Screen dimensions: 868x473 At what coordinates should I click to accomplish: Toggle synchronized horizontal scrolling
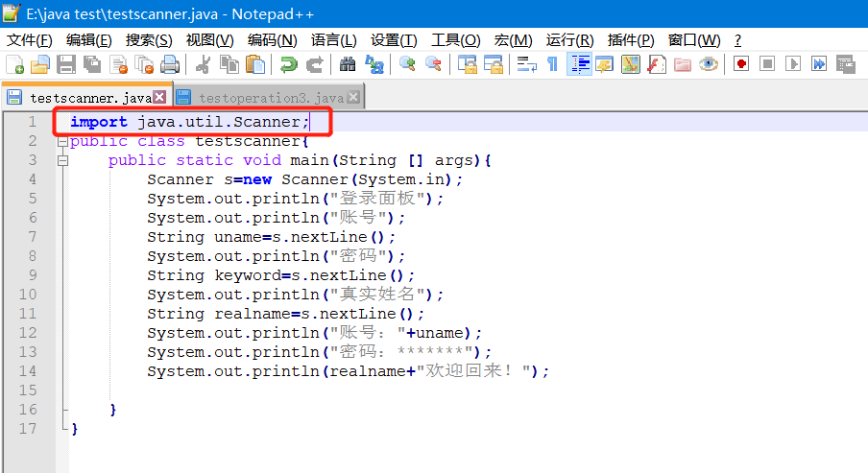click(494, 64)
